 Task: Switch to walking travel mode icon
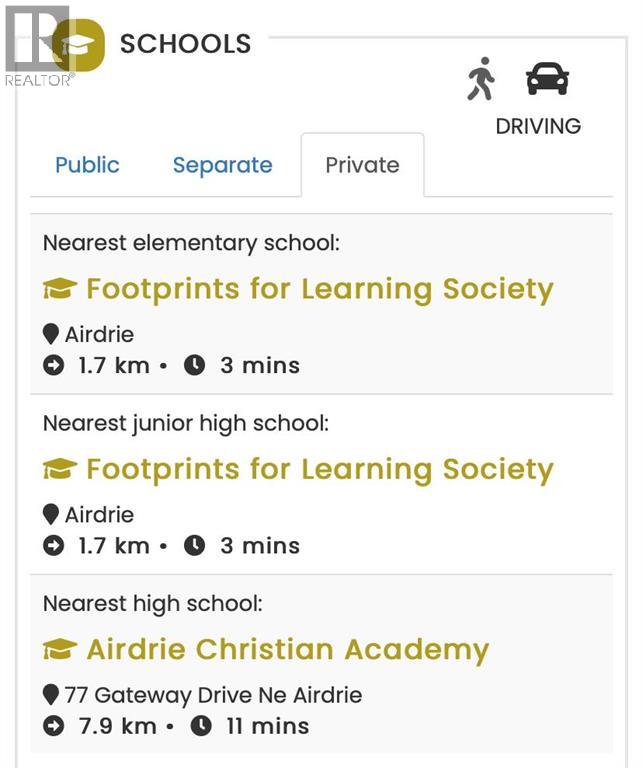click(481, 79)
